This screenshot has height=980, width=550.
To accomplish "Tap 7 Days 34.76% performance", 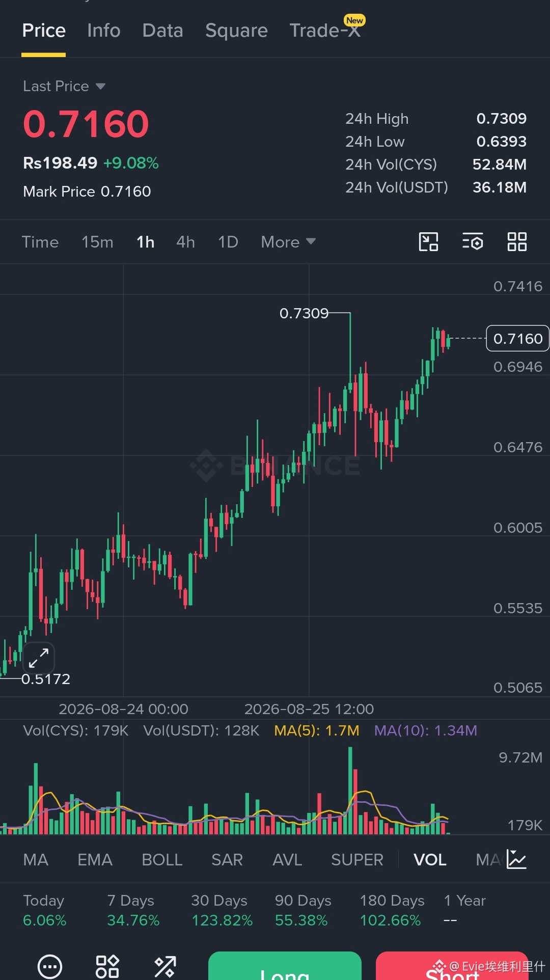I will tap(133, 910).
